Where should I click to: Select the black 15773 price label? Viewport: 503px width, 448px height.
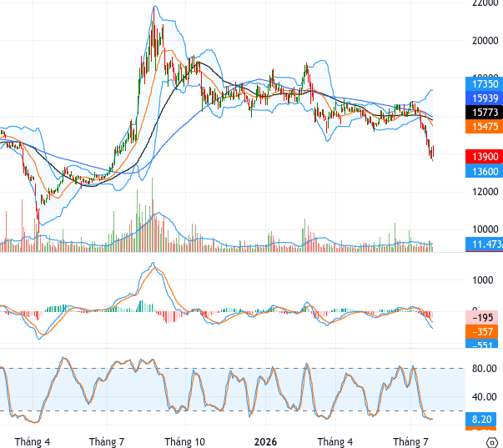[484, 113]
